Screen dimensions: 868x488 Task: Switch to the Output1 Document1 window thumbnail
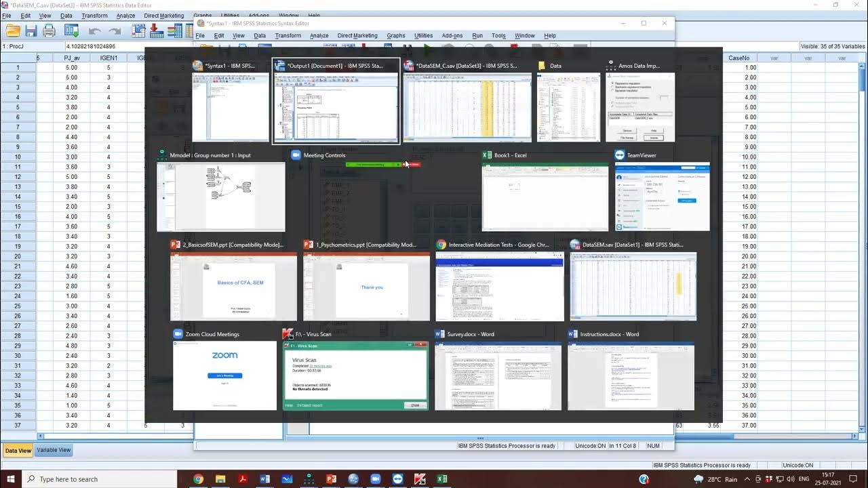click(336, 107)
